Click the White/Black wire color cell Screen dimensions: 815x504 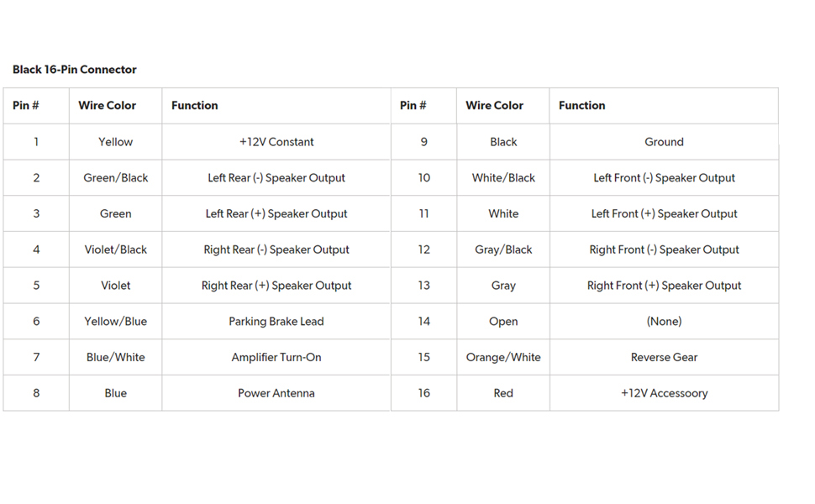503,178
